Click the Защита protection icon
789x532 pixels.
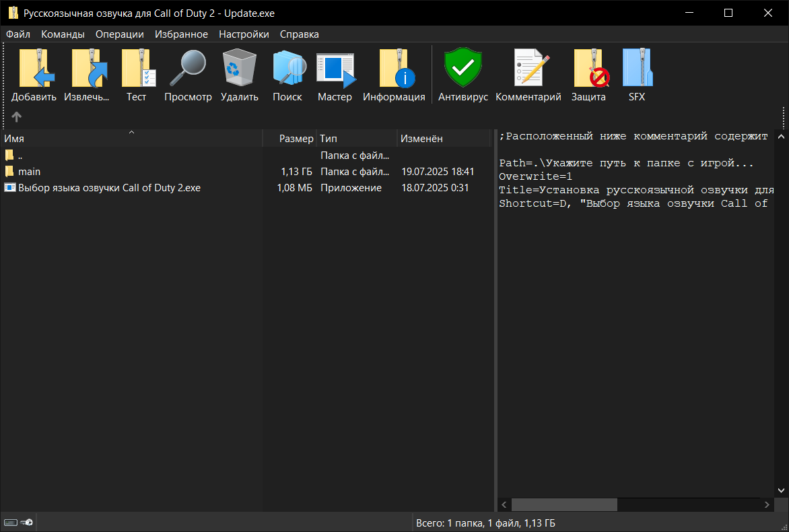[x=591, y=68]
